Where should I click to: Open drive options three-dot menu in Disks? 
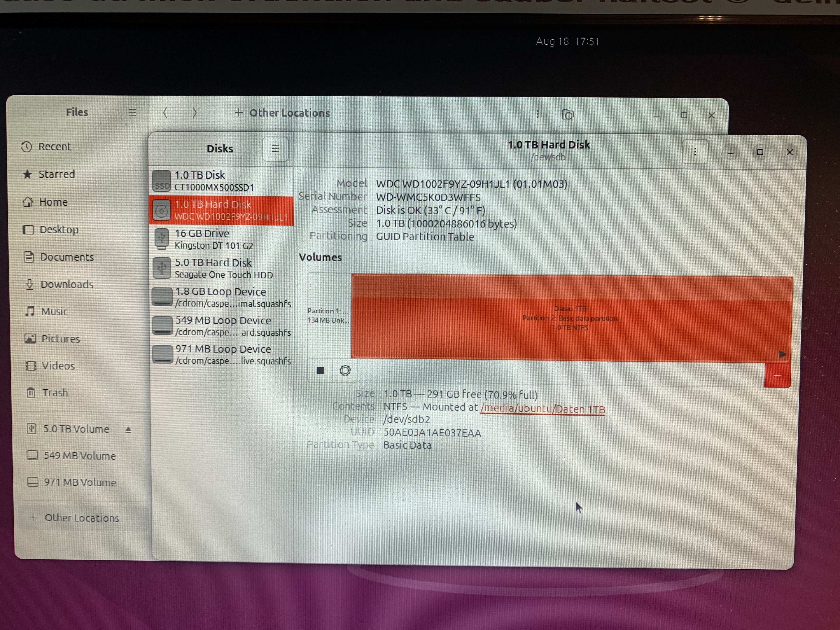point(695,152)
